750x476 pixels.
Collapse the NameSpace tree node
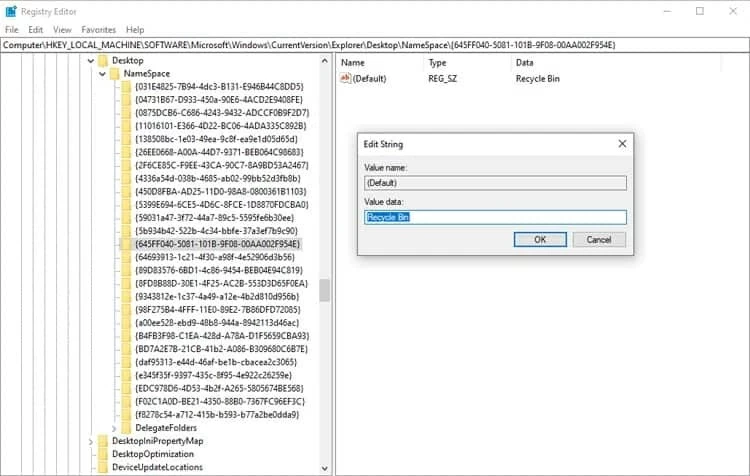click(101, 74)
